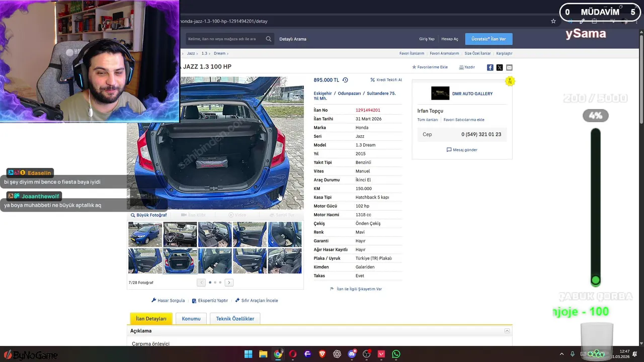Switch to İlan Detayları tab
The width and height of the screenshot is (644, 362).
(151, 319)
